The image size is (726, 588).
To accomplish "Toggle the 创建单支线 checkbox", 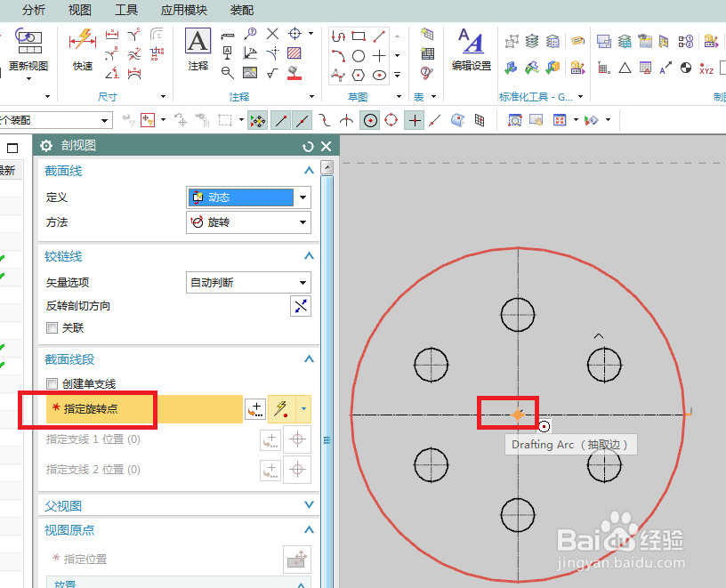I will [x=52, y=383].
